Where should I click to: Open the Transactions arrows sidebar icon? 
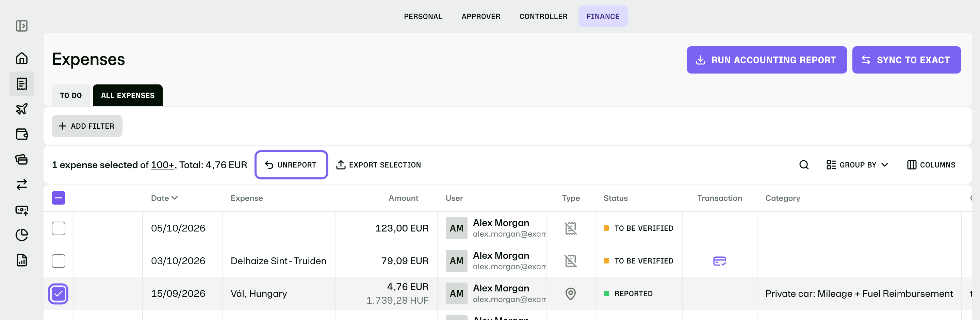[22, 185]
